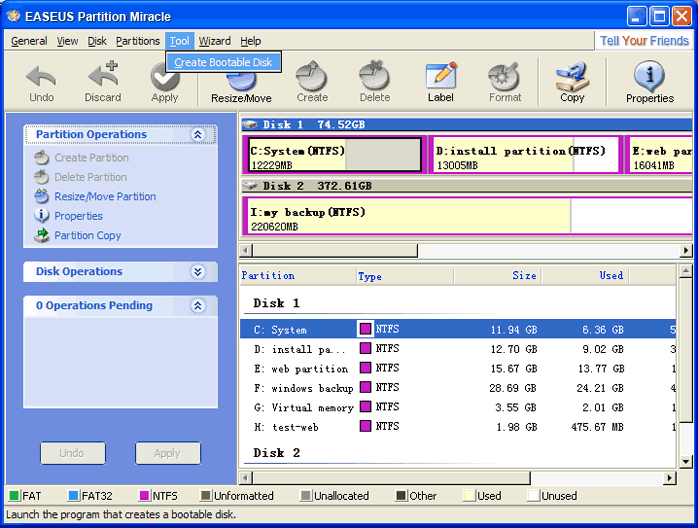
Task: Choose Create Bootable Disk menu entry
Action: [x=223, y=62]
